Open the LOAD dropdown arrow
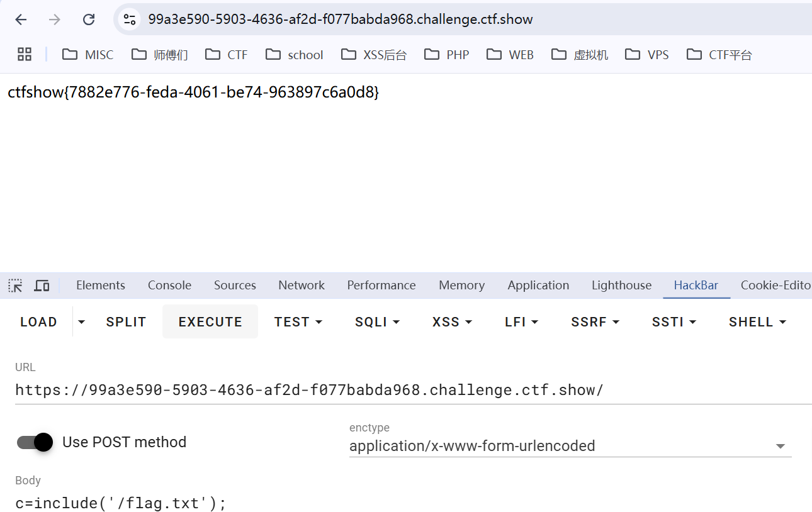Image resolution: width=812 pixels, height=512 pixels. tap(81, 321)
